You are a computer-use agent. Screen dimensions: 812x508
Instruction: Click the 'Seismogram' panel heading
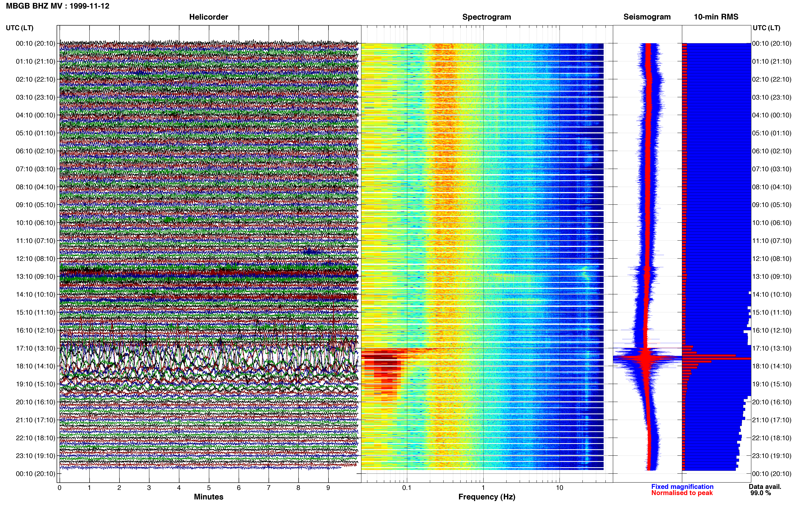click(x=647, y=17)
